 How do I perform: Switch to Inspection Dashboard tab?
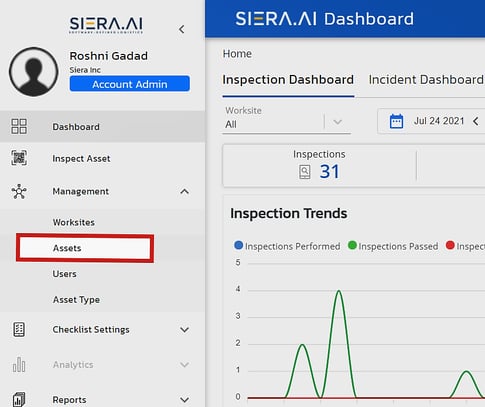[288, 80]
